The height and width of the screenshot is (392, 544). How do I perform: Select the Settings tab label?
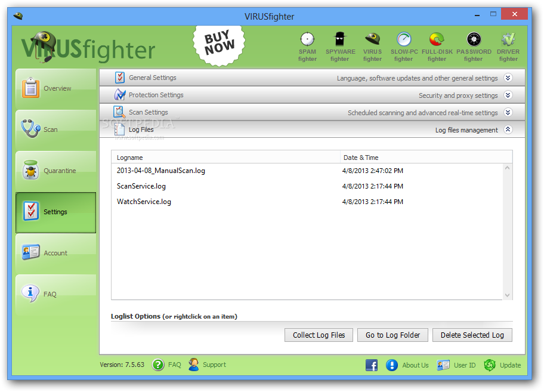[x=55, y=212]
